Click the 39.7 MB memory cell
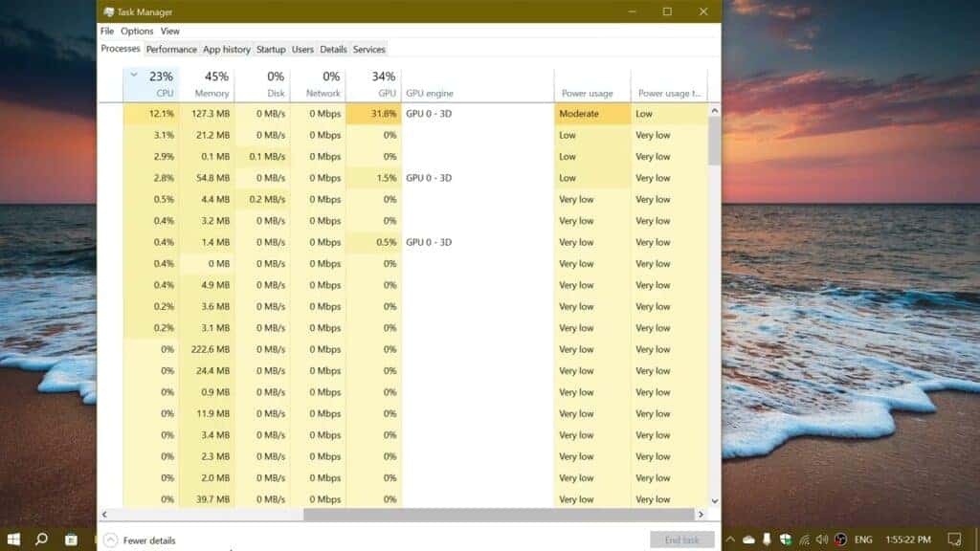 (207, 499)
